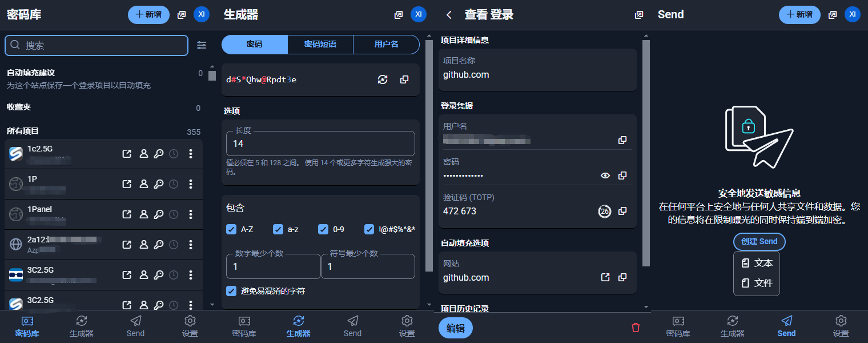This screenshot has width=868, height=343.
Task: Switch to the 密码短语 generator tab
Action: (x=320, y=44)
